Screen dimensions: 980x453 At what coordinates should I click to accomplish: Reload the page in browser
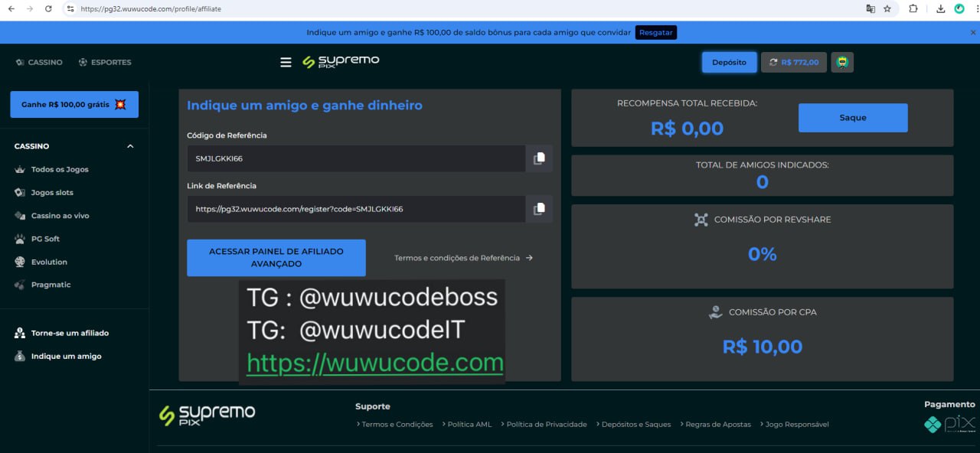pyautogui.click(x=48, y=9)
